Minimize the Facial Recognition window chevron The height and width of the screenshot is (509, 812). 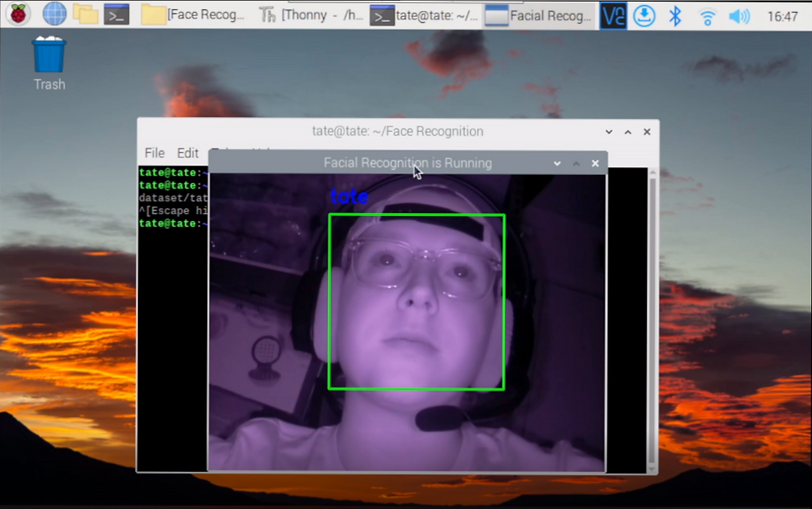pos(557,163)
